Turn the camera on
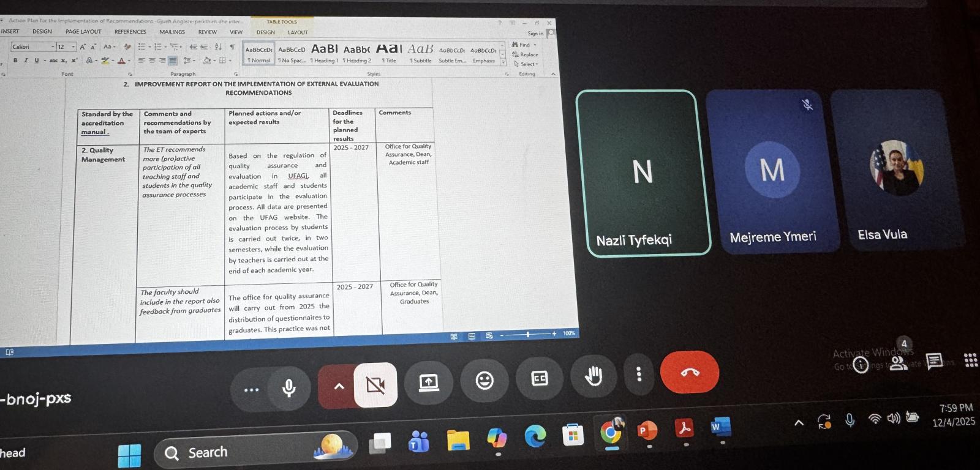 [x=375, y=384]
